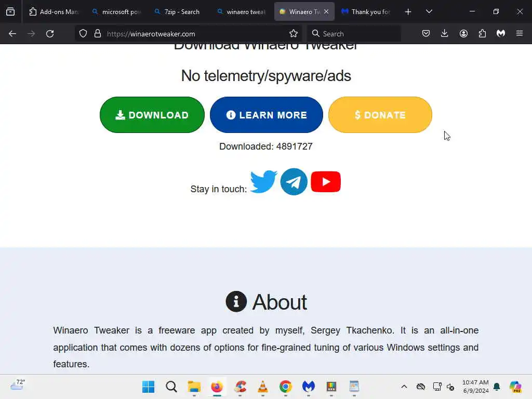Screen dimensions: 532x399
Task: Launch Google Chrome from the taskbar
Action: coord(286,387)
